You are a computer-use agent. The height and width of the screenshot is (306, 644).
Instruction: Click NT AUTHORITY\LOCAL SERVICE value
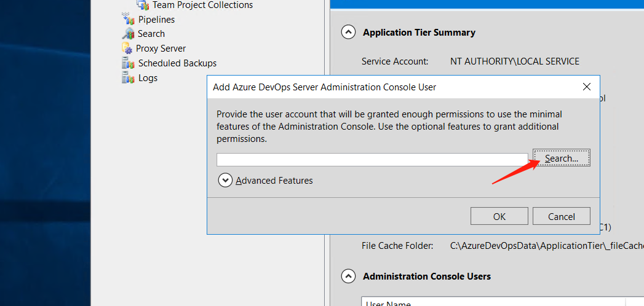point(515,61)
